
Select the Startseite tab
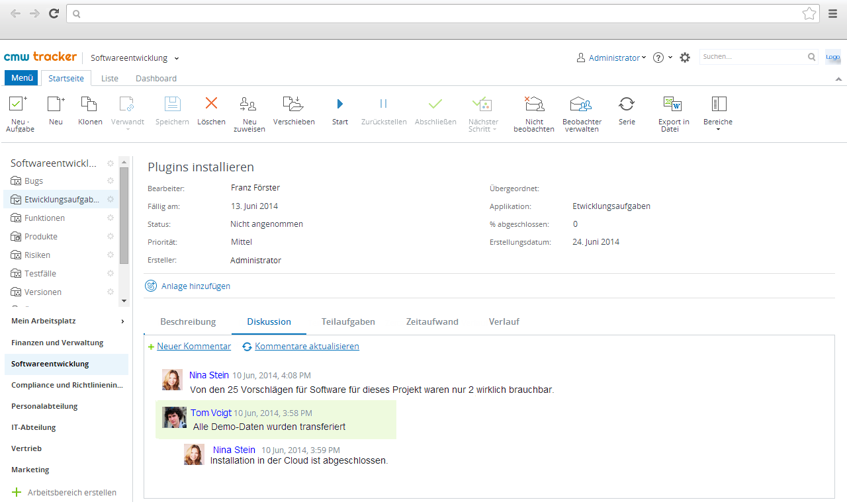pyautogui.click(x=66, y=78)
